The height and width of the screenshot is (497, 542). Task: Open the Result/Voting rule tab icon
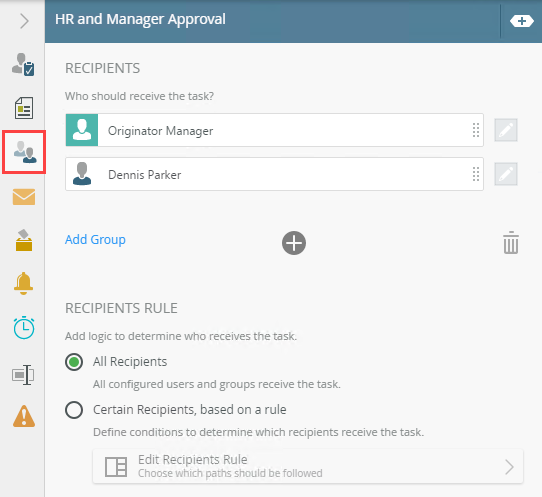click(x=24, y=240)
